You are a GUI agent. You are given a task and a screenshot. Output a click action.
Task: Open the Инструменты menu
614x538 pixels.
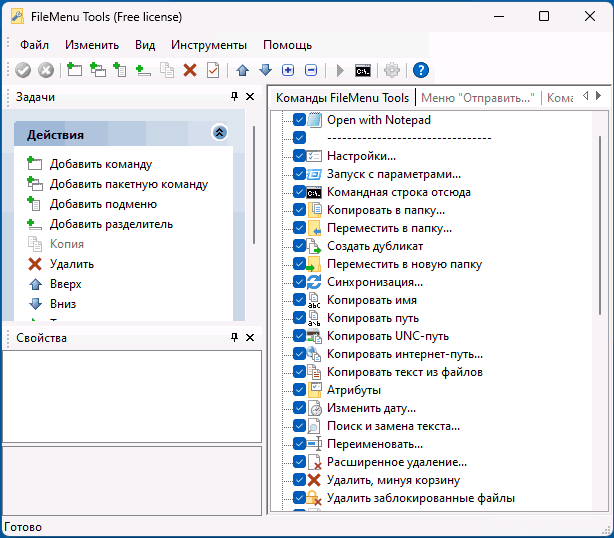(209, 45)
